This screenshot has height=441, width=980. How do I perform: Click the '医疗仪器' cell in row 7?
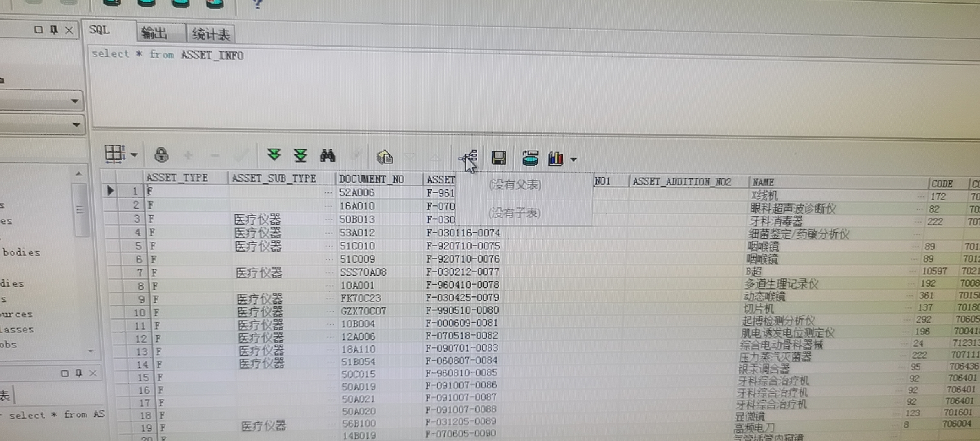point(259,272)
